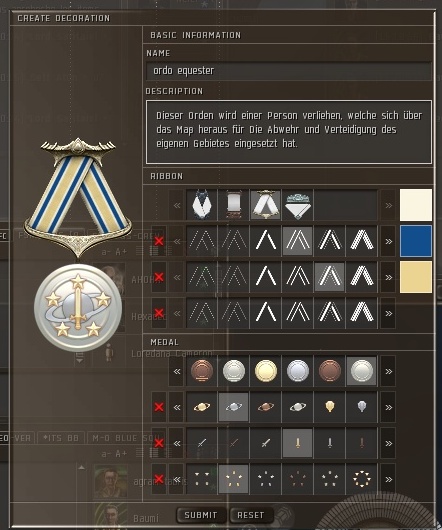
Task: Pick the gold medal base
Action: click(x=266, y=371)
